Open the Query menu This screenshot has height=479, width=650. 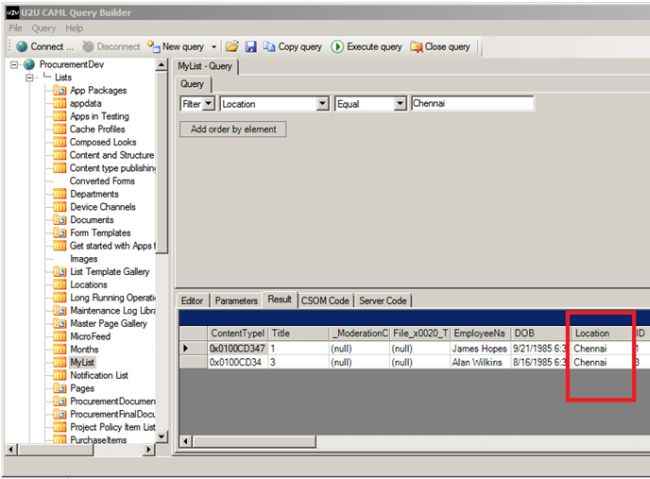tap(44, 28)
